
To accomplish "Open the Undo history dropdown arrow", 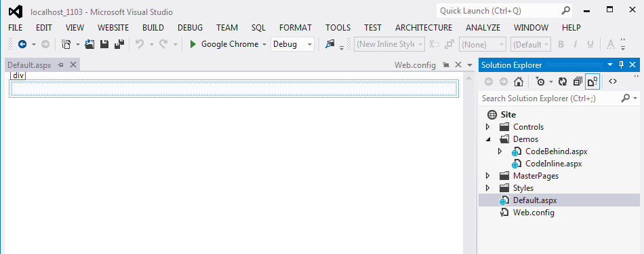I will (x=151, y=44).
